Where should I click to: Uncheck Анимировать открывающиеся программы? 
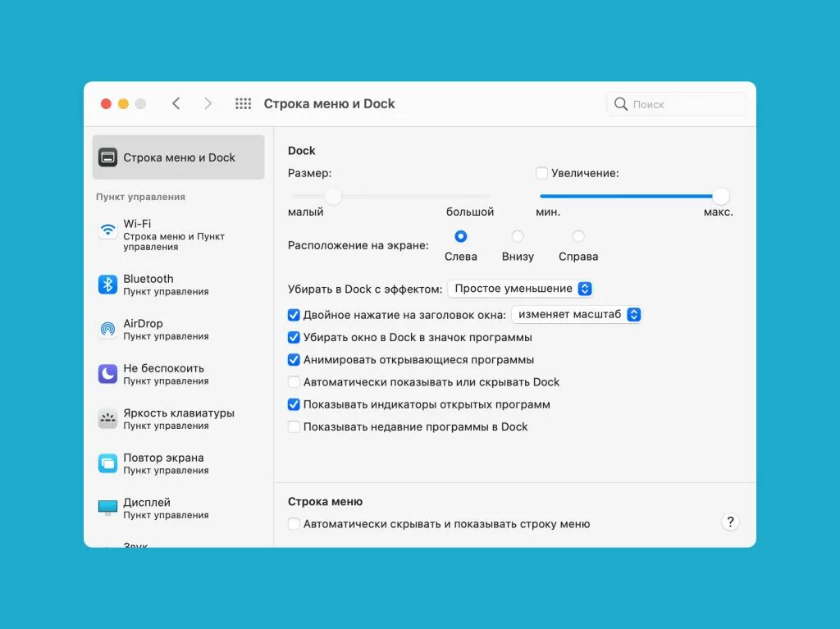click(294, 359)
